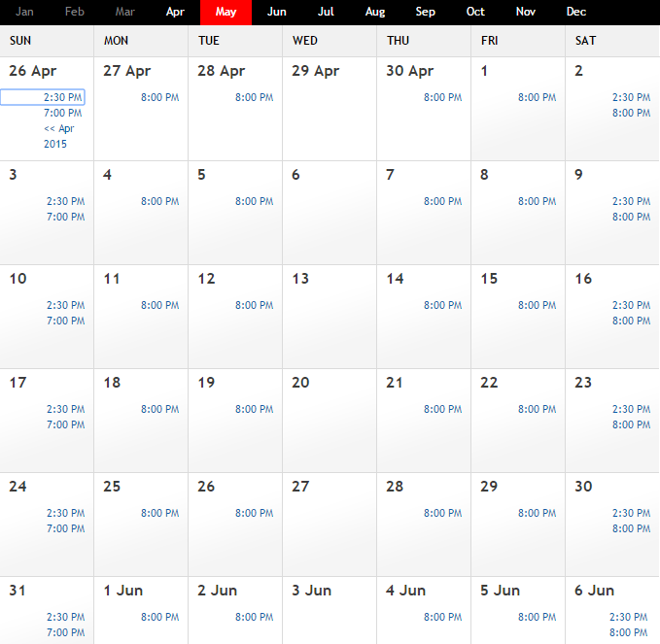Image resolution: width=660 pixels, height=644 pixels.
Task: Select 7:00 PM on Sunday May 24
Action: coord(66,528)
